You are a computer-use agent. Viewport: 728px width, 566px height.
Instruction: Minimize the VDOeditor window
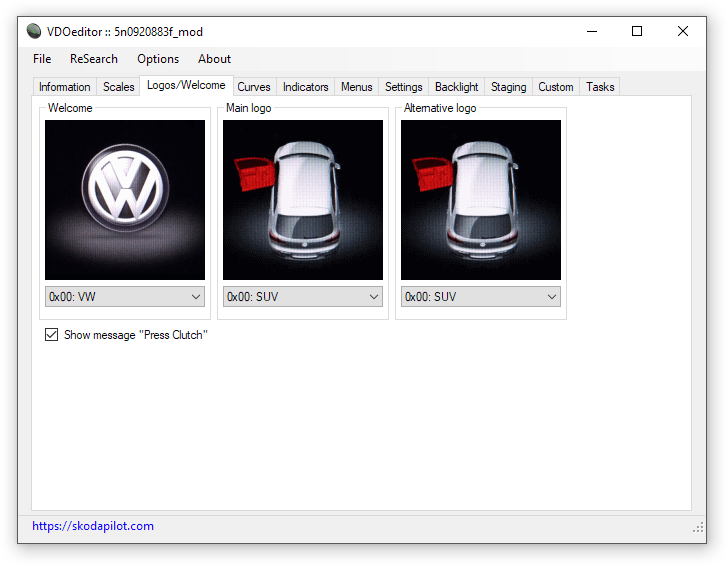click(x=592, y=32)
